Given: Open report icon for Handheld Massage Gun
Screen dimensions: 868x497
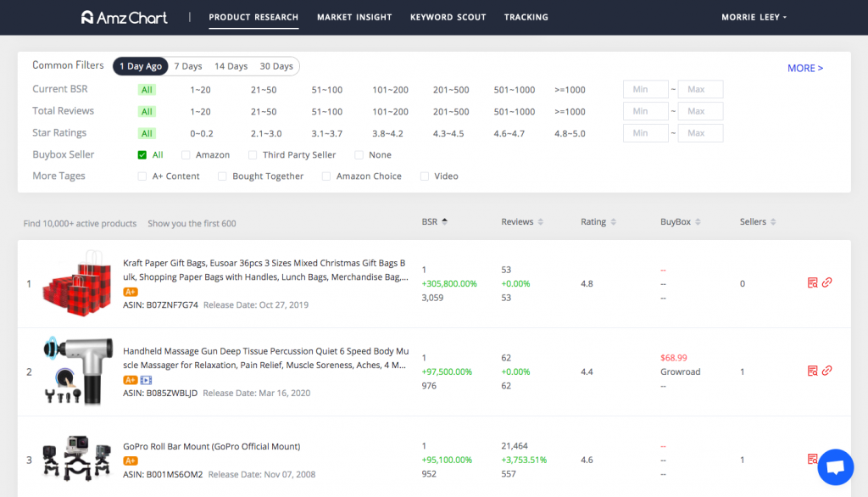Looking at the screenshot, I should pyautogui.click(x=812, y=371).
